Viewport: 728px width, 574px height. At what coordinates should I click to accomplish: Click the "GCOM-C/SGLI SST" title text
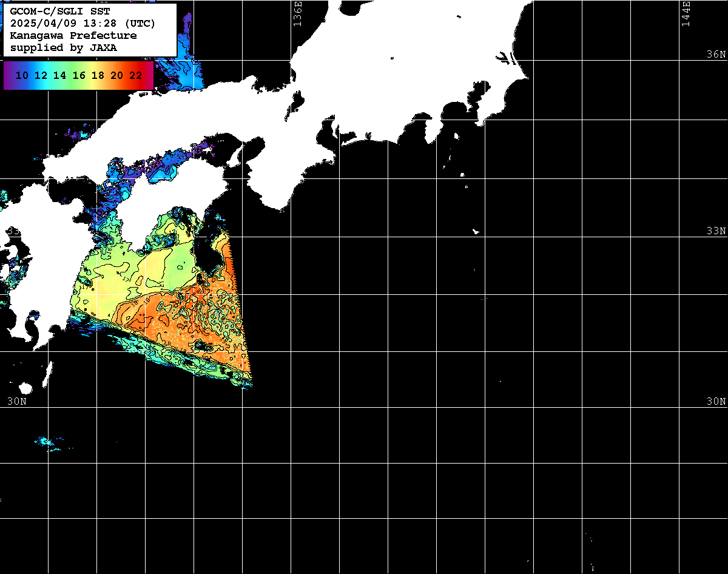60,12
